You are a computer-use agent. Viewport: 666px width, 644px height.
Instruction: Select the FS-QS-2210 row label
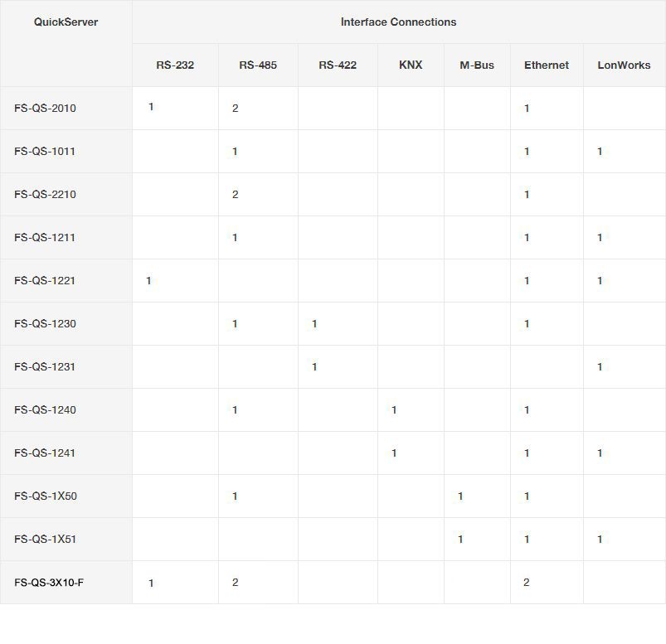click(x=45, y=195)
